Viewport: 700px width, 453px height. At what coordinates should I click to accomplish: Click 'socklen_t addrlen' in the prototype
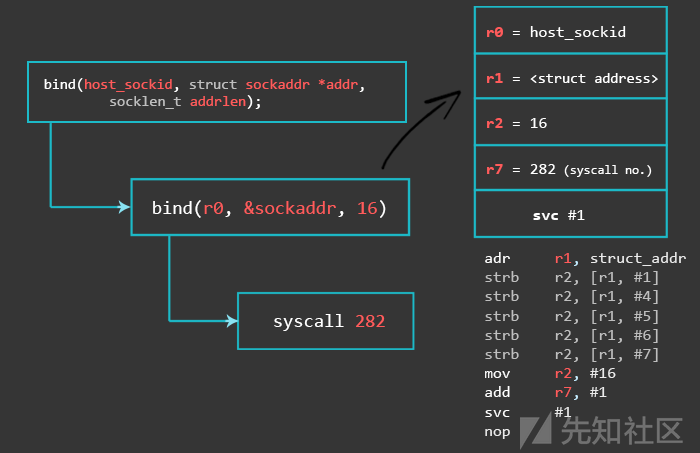178,102
